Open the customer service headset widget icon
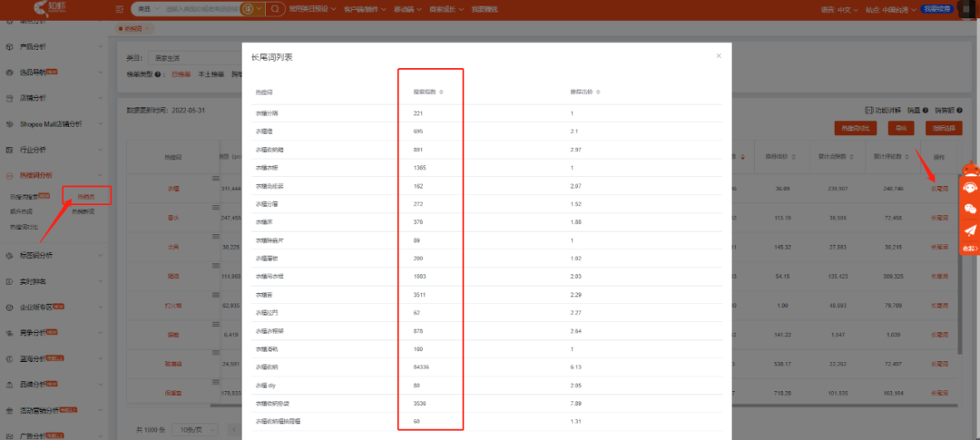The height and width of the screenshot is (440, 980). 970,187
